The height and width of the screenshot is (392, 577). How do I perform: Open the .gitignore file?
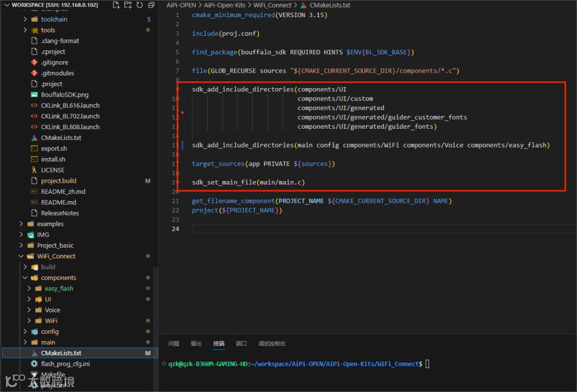click(54, 62)
